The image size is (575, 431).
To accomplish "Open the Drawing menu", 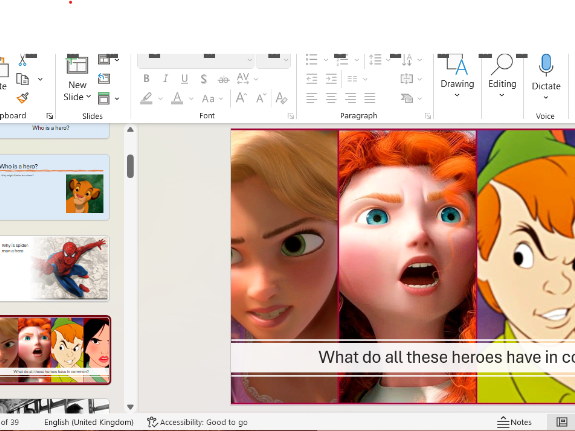I will tap(457, 76).
